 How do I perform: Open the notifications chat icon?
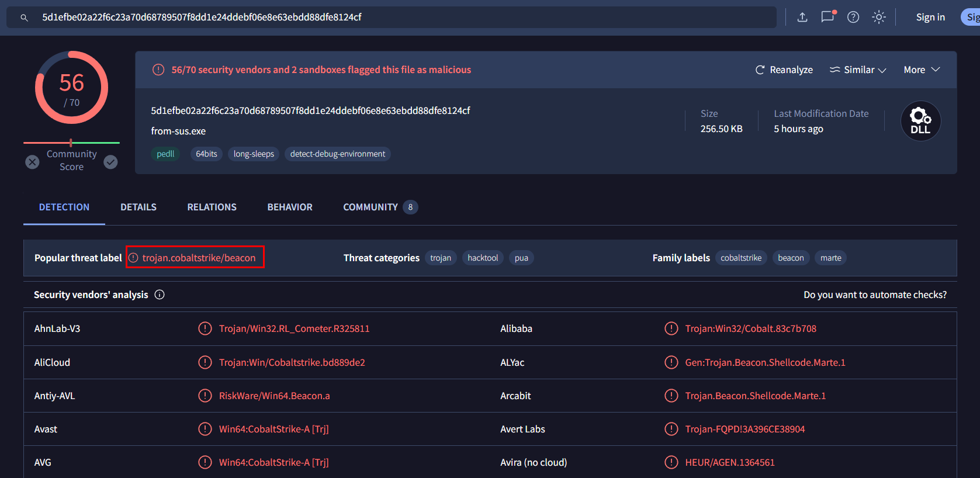(x=827, y=17)
